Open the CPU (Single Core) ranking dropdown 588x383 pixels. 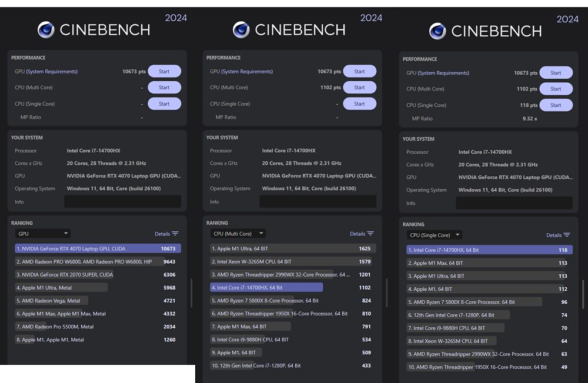[x=435, y=235]
